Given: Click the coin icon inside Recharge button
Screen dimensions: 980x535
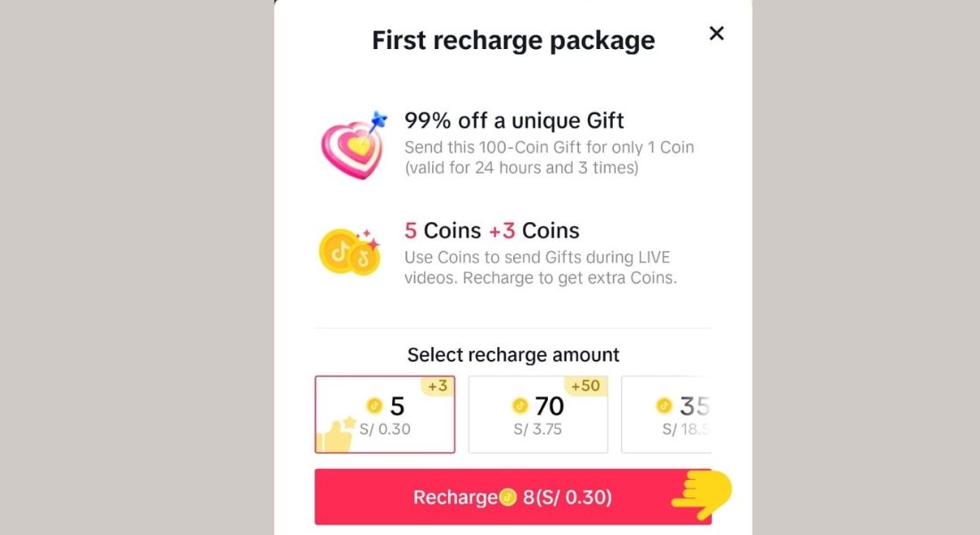Looking at the screenshot, I should (509, 498).
